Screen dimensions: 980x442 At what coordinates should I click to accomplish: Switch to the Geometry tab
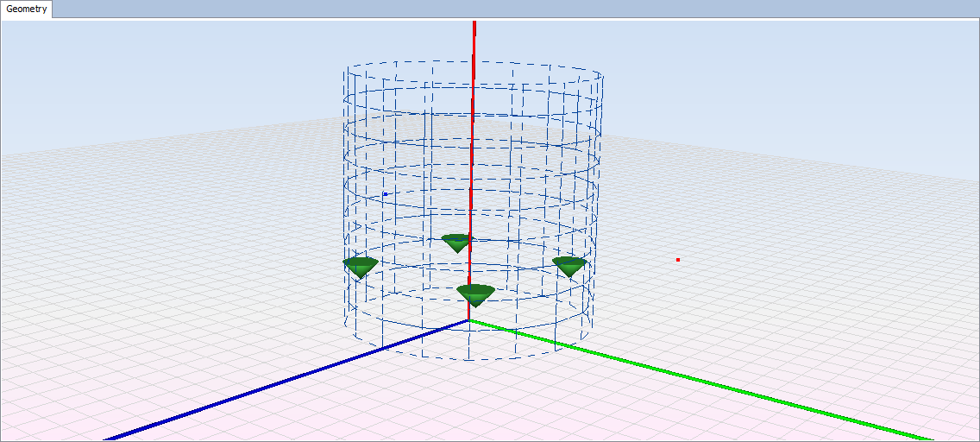[x=28, y=9]
